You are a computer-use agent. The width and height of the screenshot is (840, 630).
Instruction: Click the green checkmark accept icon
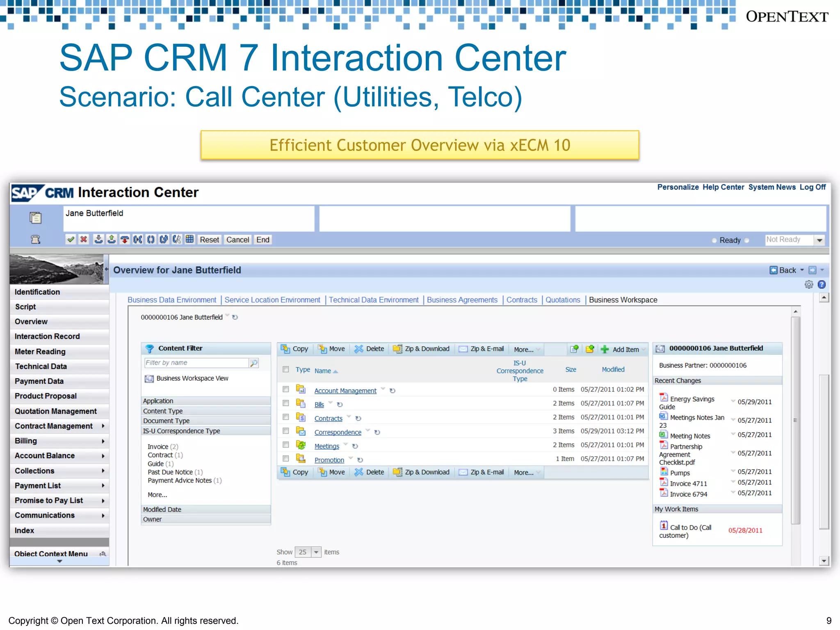point(71,240)
